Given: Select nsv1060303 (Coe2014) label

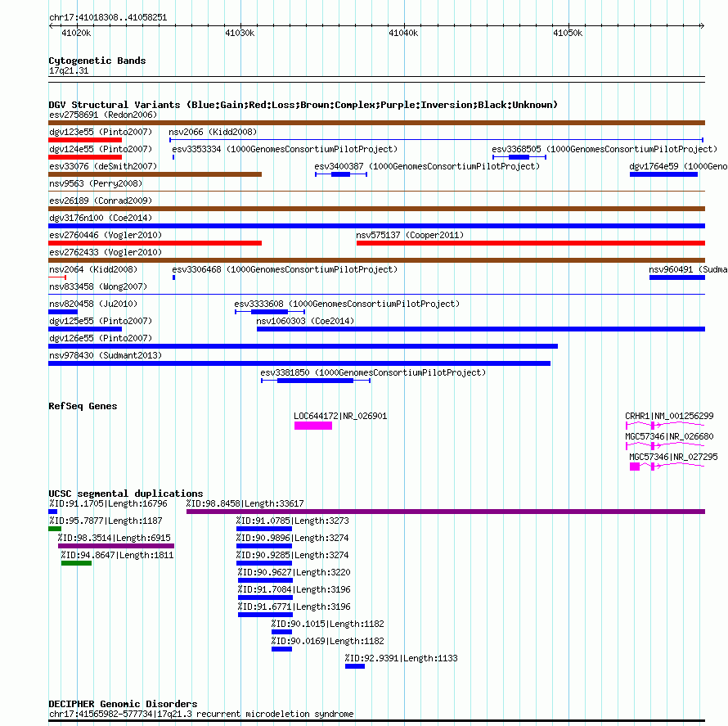Looking at the screenshot, I should pyautogui.click(x=305, y=321).
